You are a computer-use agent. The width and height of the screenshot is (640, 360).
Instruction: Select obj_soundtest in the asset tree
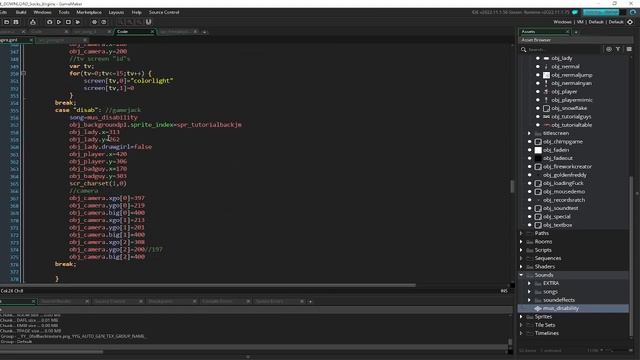pyautogui.click(x=560, y=208)
